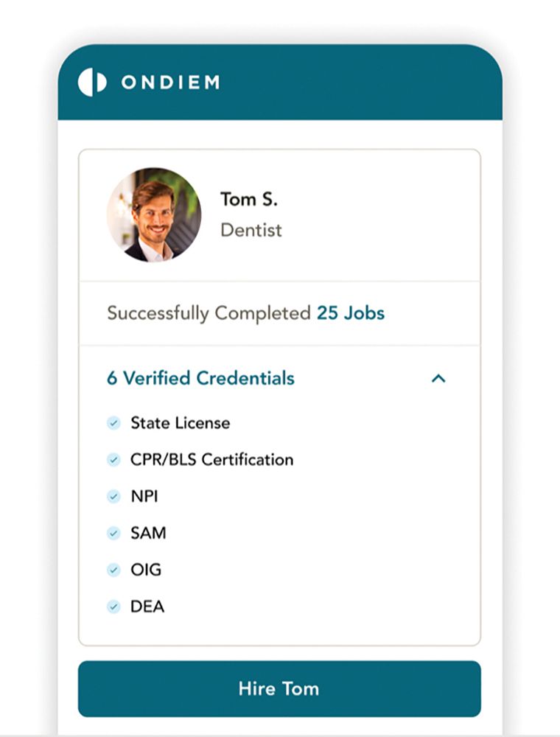Click the 6 Verified Credentials heading

tap(200, 379)
